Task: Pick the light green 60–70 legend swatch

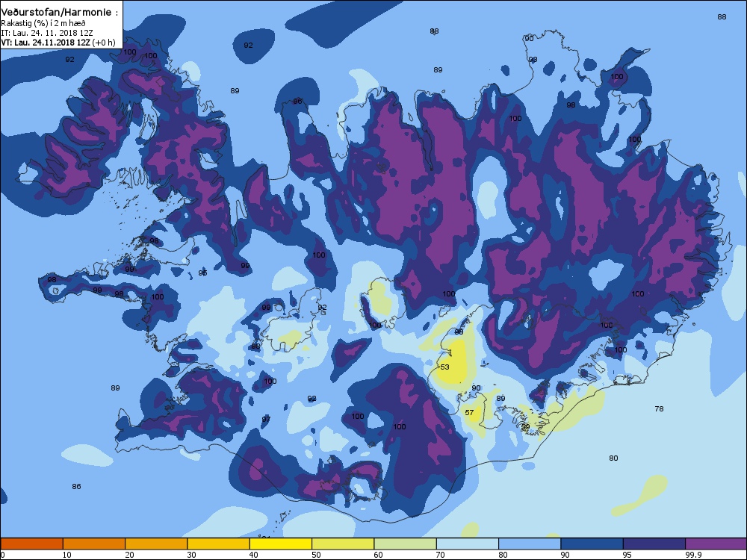Action: pyautogui.click(x=406, y=544)
